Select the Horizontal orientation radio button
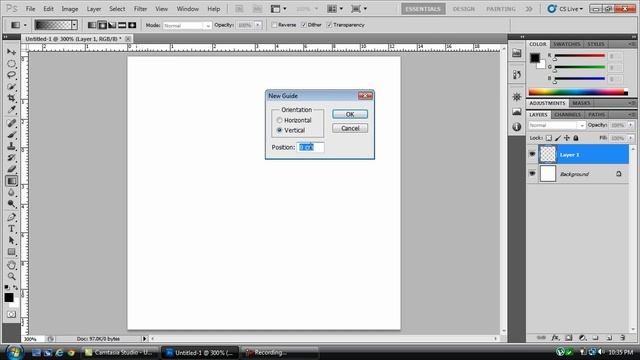This screenshot has width=640, height=360. pos(280,120)
